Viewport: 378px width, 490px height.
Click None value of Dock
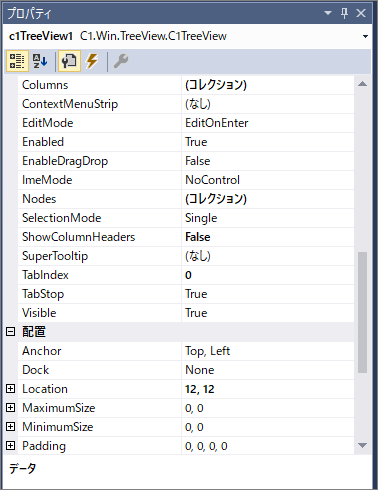click(200, 370)
